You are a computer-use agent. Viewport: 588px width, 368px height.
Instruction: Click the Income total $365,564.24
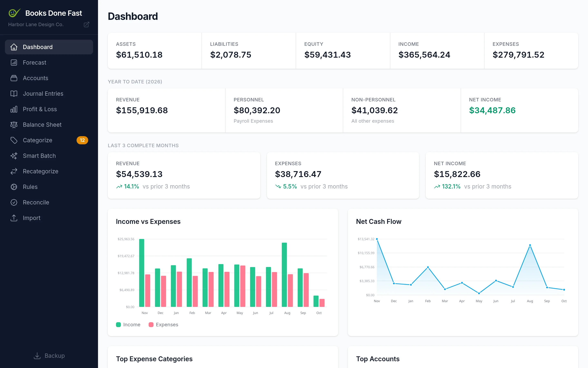pos(424,55)
